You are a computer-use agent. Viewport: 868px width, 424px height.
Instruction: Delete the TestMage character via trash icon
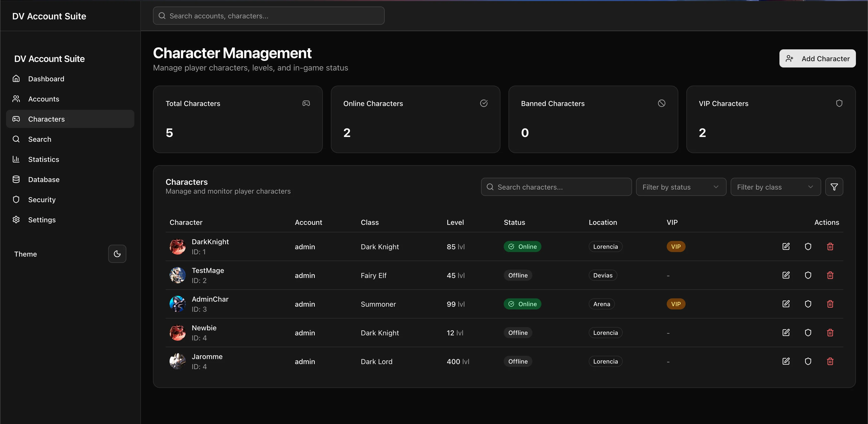tap(830, 275)
